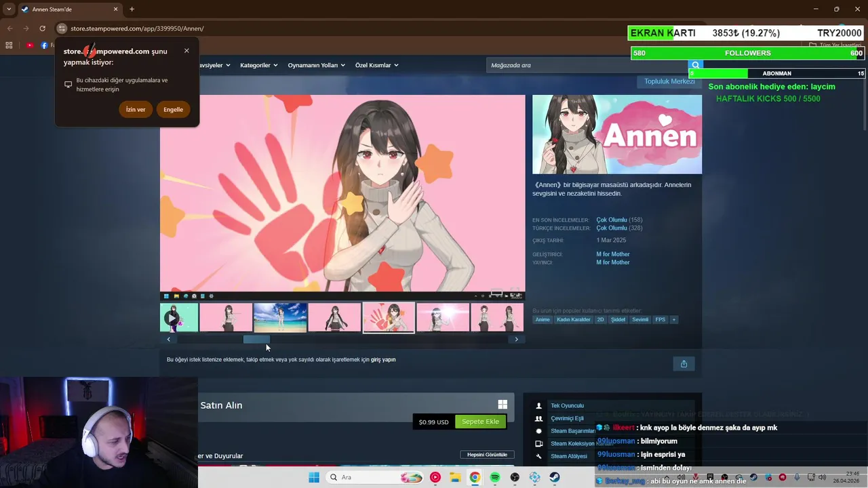Expand the Özel Kısımlar menu

[376, 65]
